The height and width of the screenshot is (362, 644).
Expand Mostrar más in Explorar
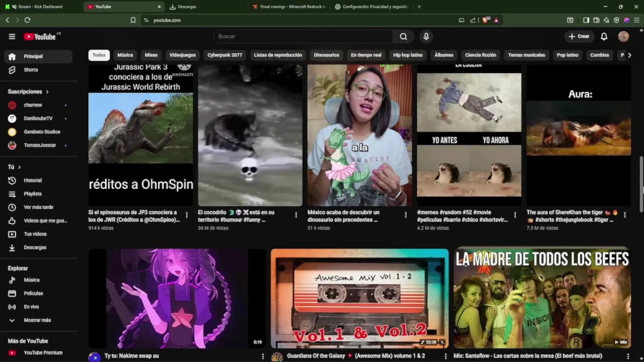(x=38, y=320)
